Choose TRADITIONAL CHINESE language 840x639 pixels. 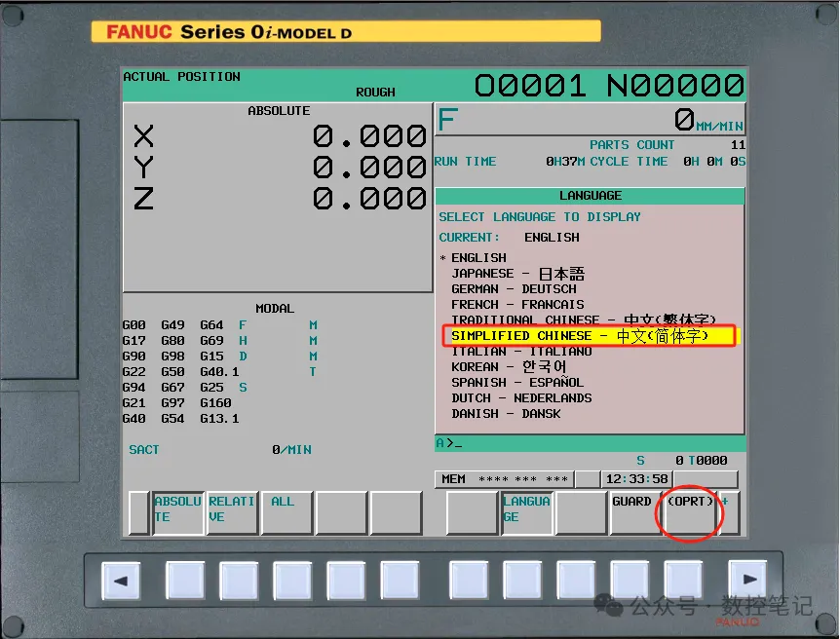[584, 319]
